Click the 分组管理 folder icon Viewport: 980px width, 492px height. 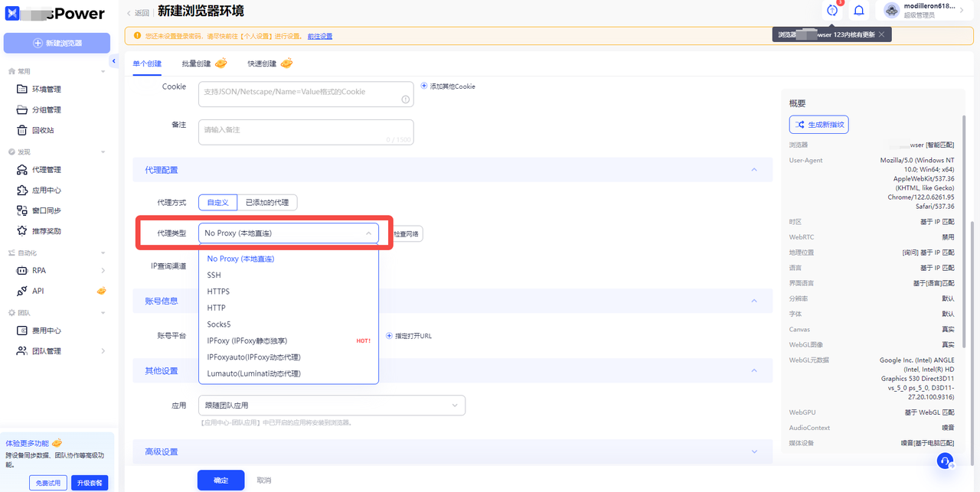click(22, 109)
